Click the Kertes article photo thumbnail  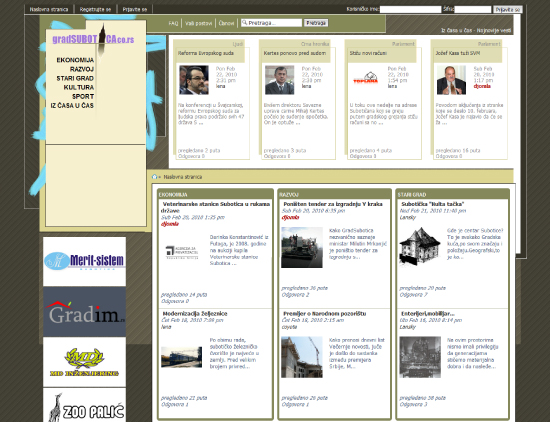pos(280,80)
